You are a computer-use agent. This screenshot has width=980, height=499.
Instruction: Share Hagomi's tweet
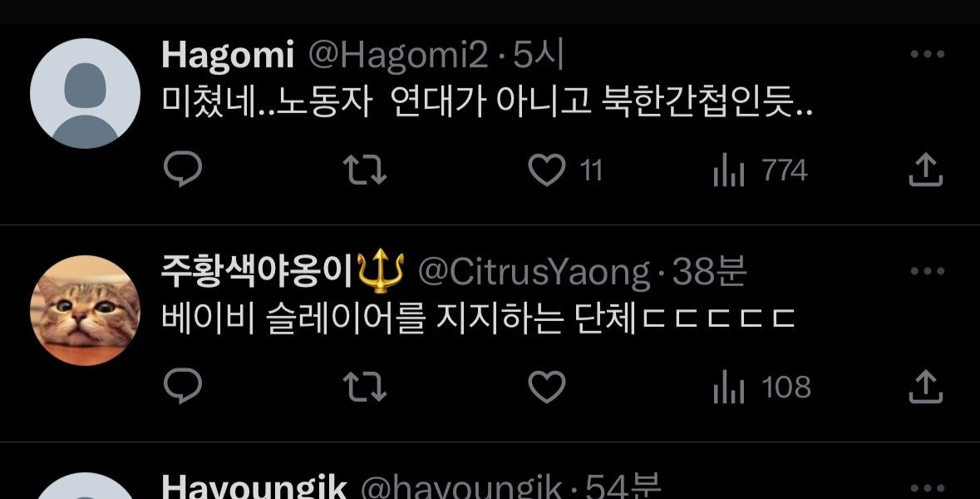(926, 170)
